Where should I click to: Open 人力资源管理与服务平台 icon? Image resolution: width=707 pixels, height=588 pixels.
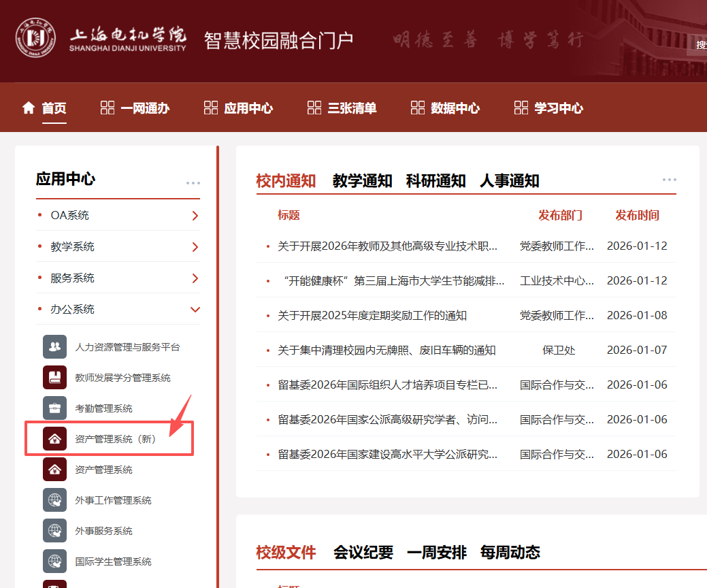coord(54,346)
